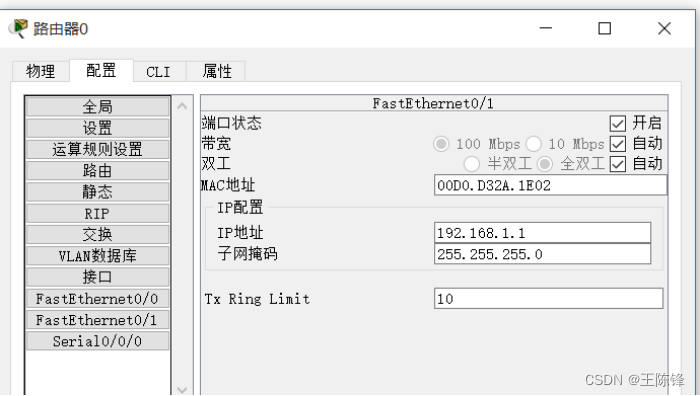Toggle the 开启 port status checkbox
This screenshot has width=700, height=396.
[x=617, y=123]
